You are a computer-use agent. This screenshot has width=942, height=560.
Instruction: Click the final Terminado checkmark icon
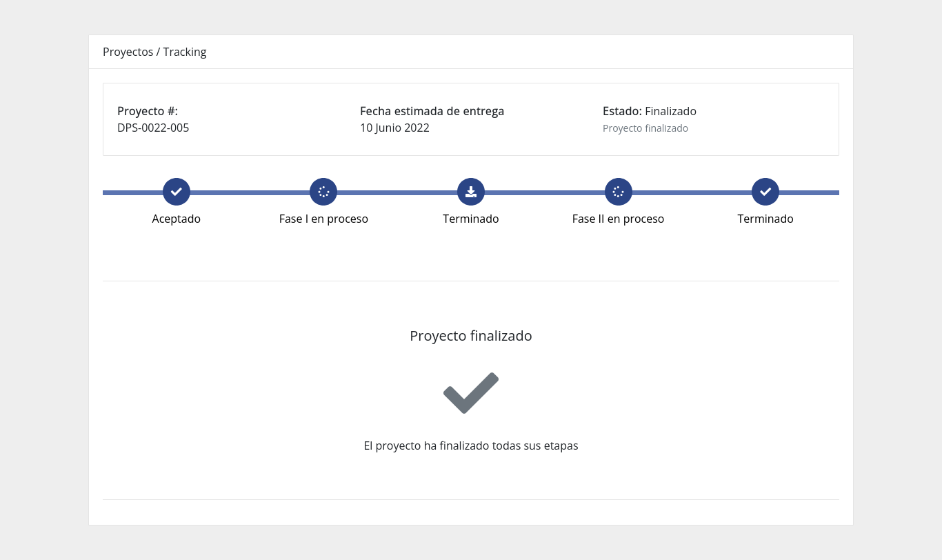pos(765,192)
